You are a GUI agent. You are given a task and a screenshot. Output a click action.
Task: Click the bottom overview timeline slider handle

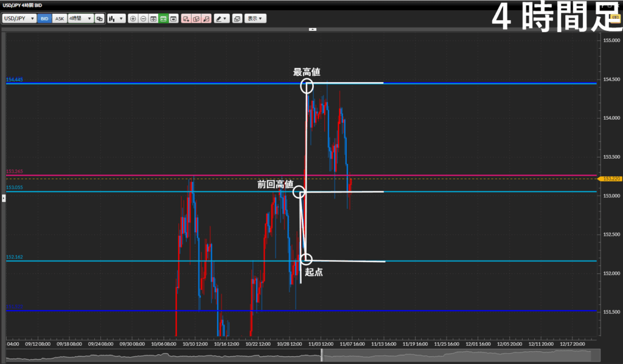pyautogui.click(x=321, y=355)
